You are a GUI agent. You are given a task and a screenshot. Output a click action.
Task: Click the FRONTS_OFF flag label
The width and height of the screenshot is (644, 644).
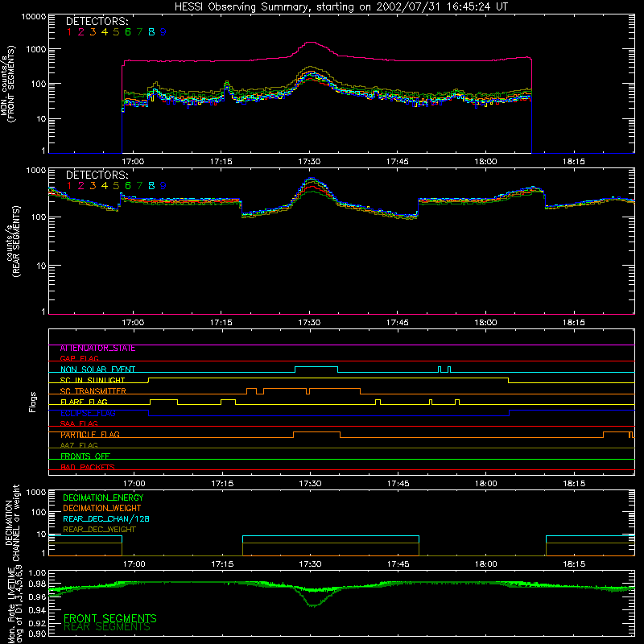(85, 456)
